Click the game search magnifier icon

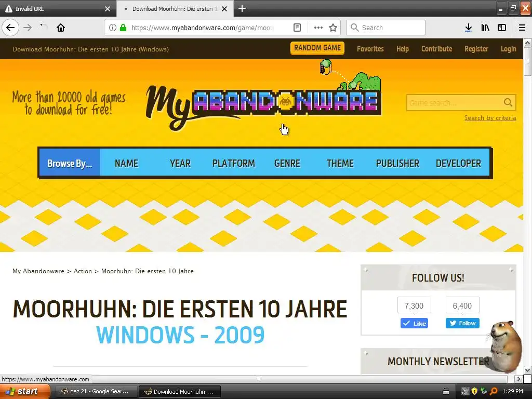coord(508,102)
